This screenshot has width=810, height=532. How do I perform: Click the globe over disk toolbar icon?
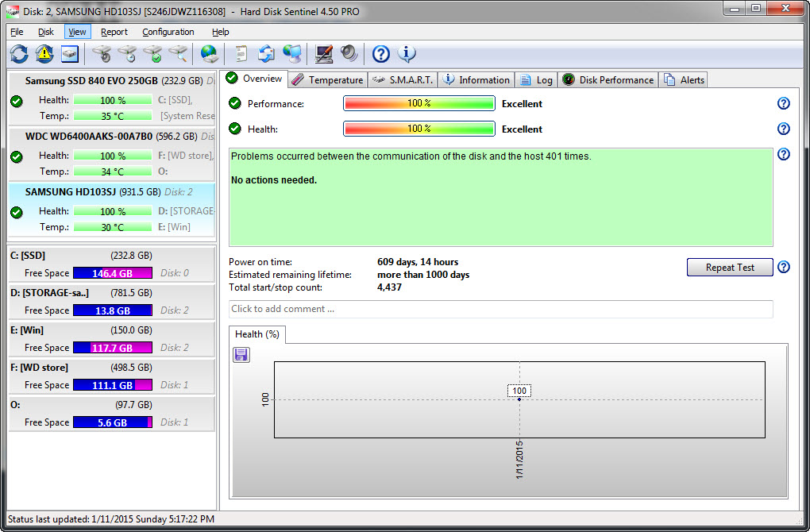209,54
